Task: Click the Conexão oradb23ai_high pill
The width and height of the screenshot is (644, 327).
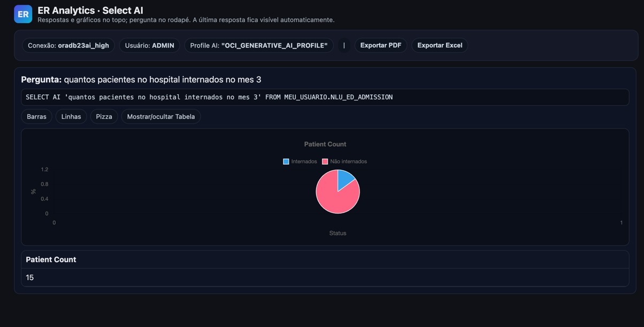Action: tap(68, 45)
